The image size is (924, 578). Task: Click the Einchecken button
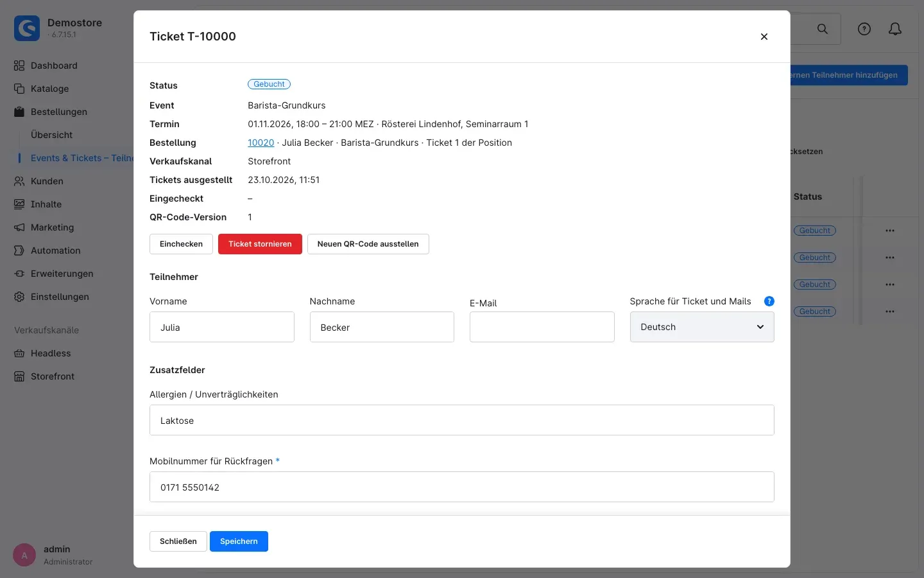point(181,244)
